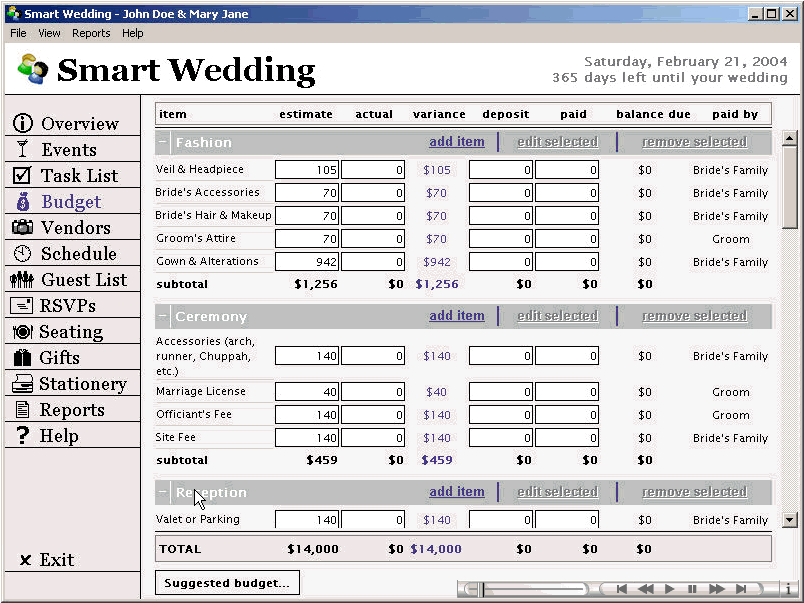Open the View menu
The height and width of the screenshot is (603, 804).
pos(49,33)
